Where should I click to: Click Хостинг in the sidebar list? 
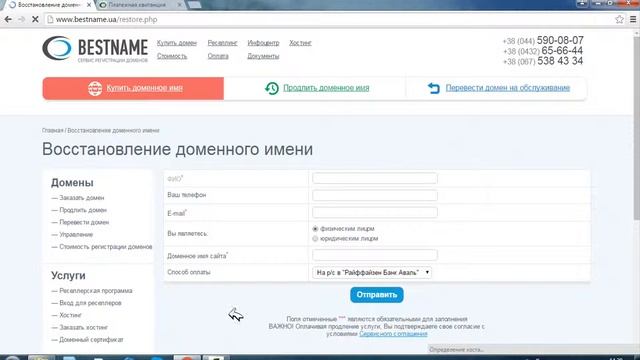pyautogui.click(x=70, y=316)
